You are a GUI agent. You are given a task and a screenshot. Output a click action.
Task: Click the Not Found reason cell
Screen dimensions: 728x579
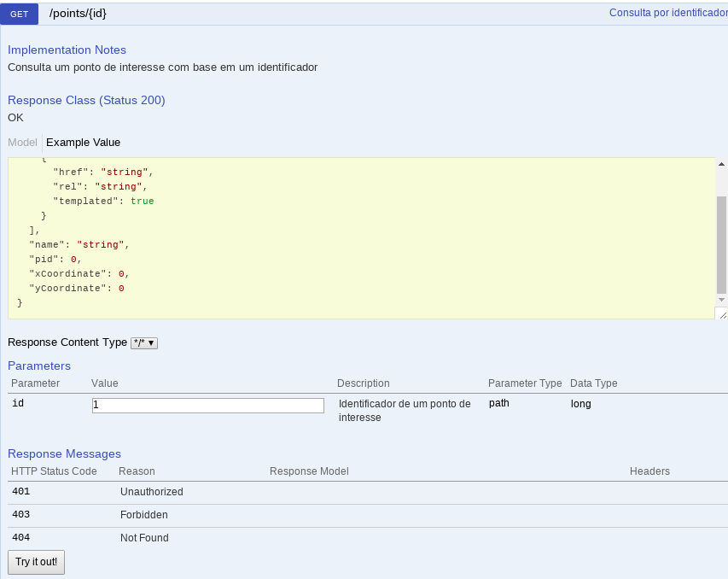pos(144,538)
